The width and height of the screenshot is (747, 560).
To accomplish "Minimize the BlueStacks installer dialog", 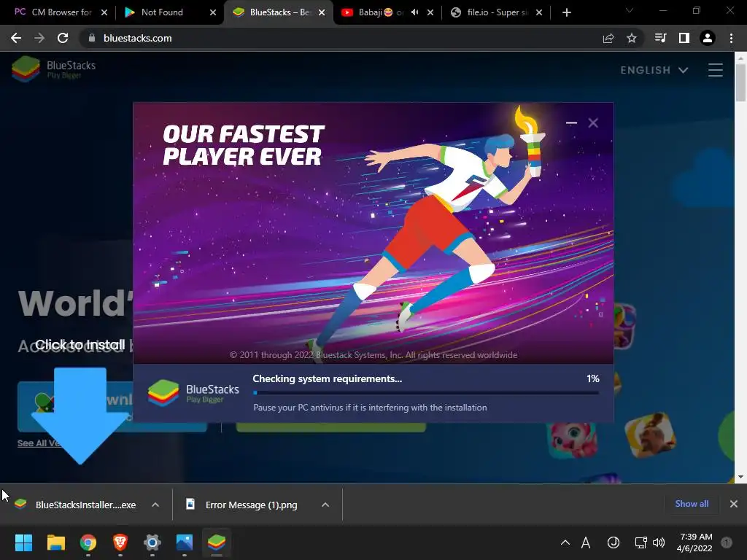I will [x=571, y=122].
